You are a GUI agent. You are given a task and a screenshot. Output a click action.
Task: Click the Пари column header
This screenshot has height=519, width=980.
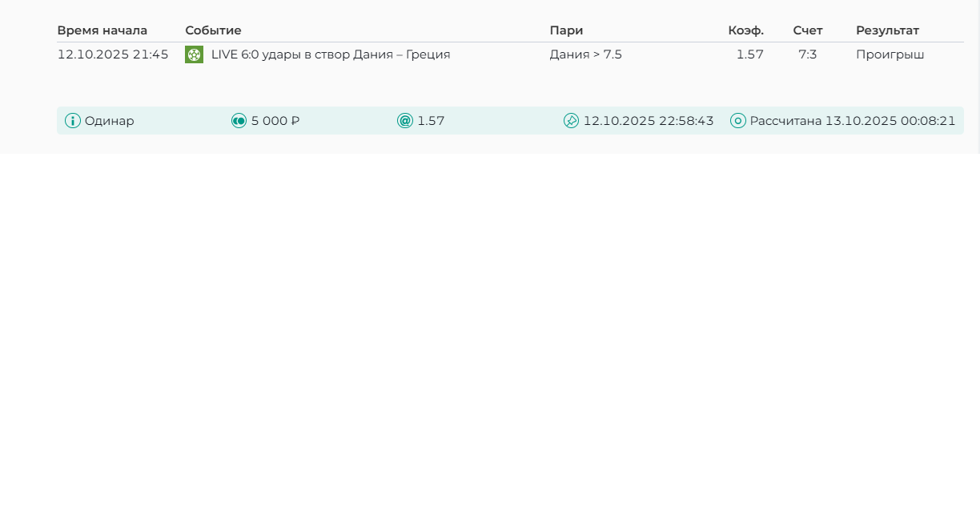pos(566,30)
